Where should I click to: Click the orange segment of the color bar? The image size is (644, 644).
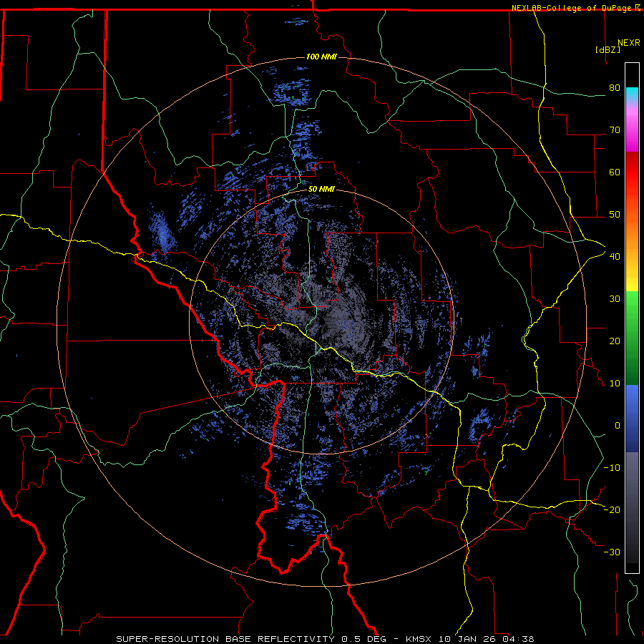(x=632, y=234)
